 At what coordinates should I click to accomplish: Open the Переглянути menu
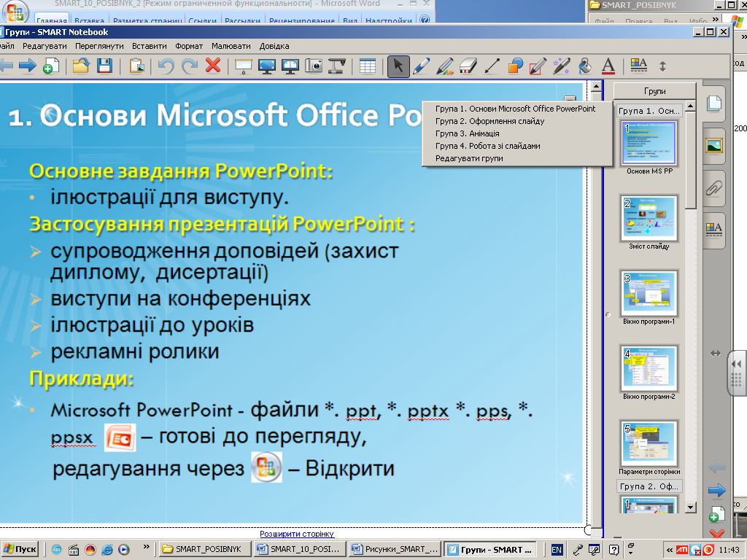(99, 46)
